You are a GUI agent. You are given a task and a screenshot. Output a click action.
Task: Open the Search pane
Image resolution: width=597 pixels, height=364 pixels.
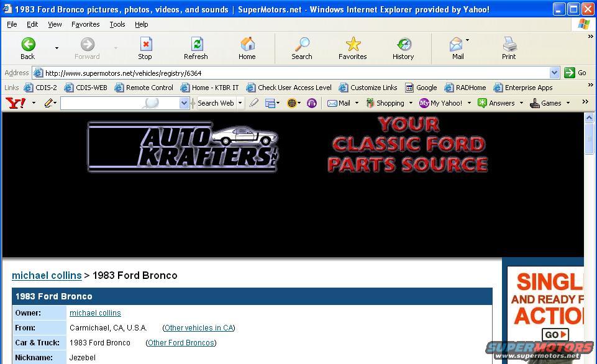point(302,48)
